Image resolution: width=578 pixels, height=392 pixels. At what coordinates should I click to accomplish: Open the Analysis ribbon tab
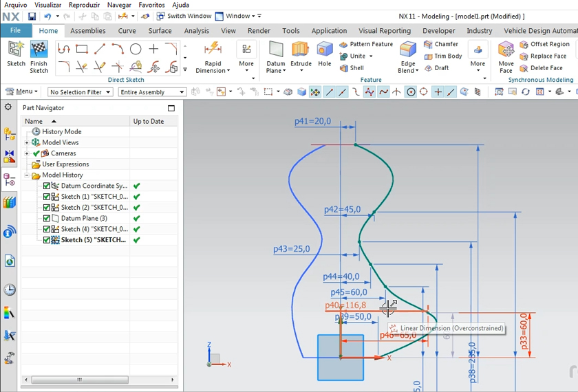pos(196,30)
